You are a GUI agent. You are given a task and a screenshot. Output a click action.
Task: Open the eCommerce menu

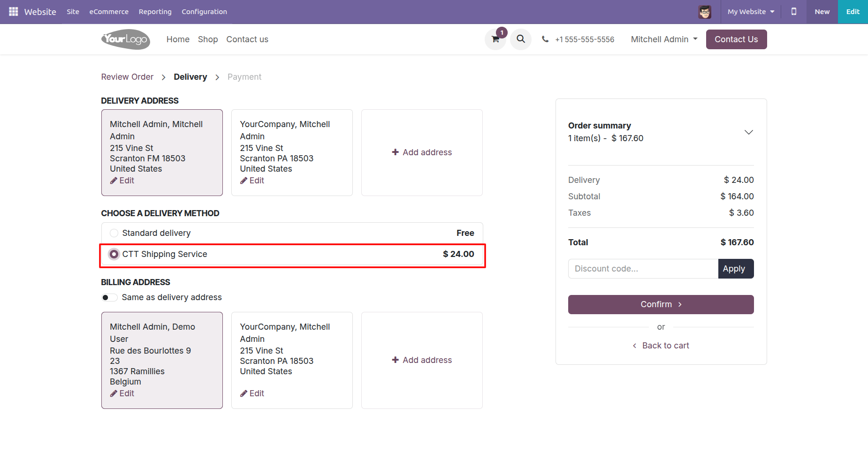tap(109, 12)
